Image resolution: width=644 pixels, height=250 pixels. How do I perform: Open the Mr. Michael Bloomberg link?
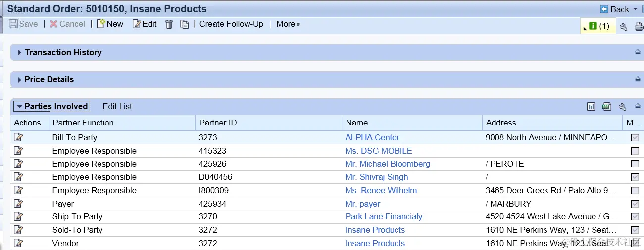388,164
